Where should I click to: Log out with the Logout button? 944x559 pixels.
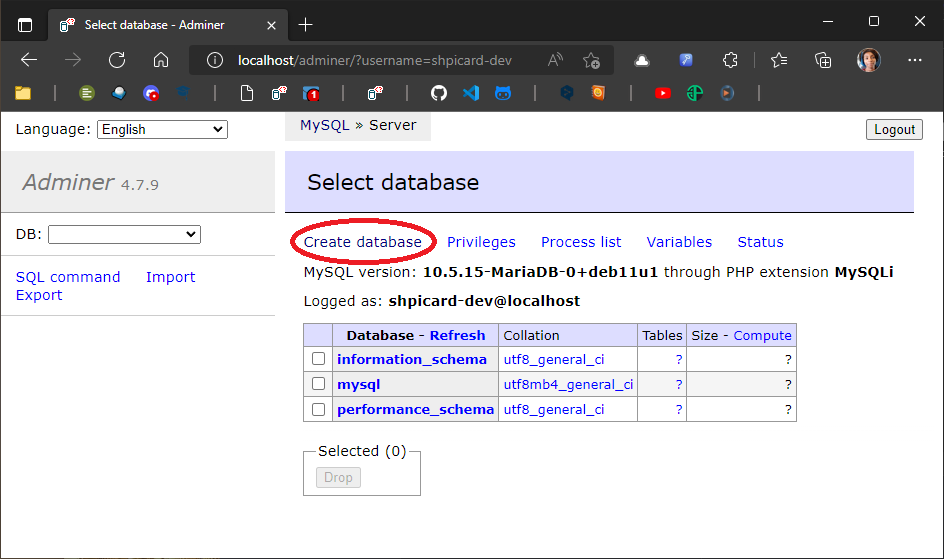coord(894,129)
